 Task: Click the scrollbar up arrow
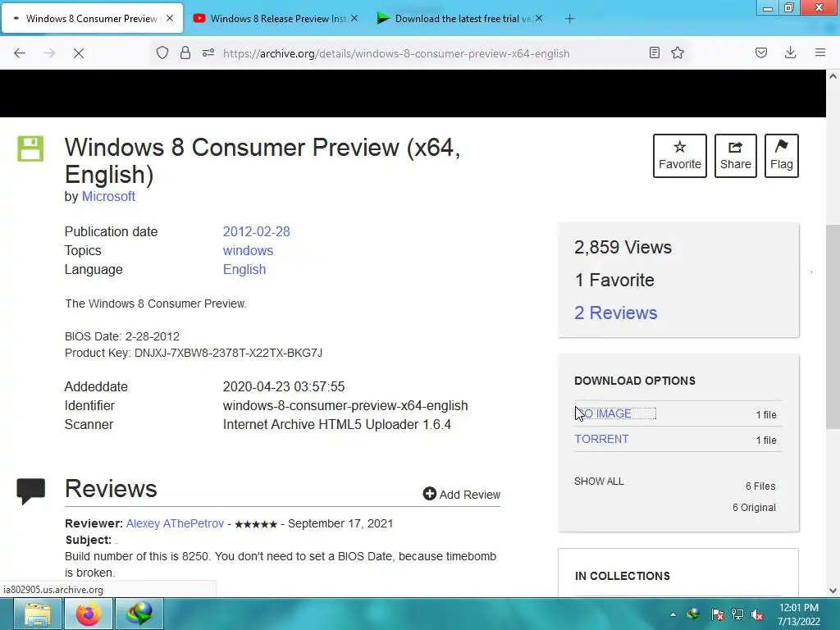(x=833, y=76)
